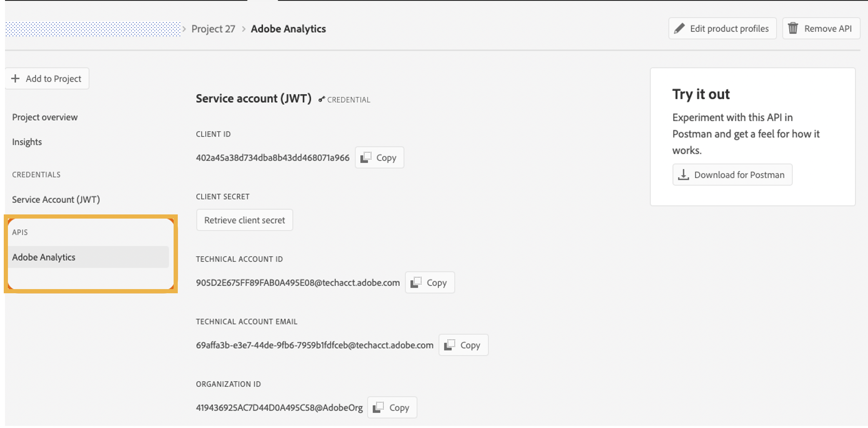
Task: Click the APIS section label in the sidebar
Action: pyautogui.click(x=20, y=232)
